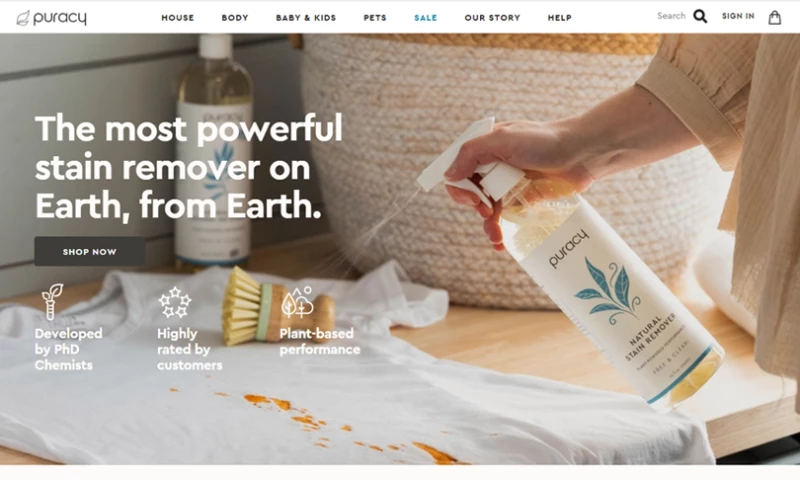This screenshot has height=480, width=800.
Task: Open the PETS menu
Action: [x=375, y=18]
